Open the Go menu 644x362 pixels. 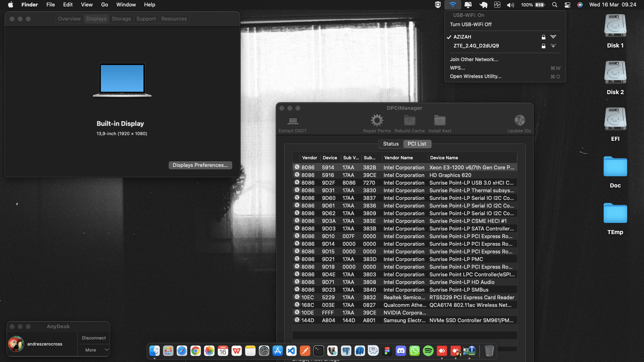(x=105, y=5)
